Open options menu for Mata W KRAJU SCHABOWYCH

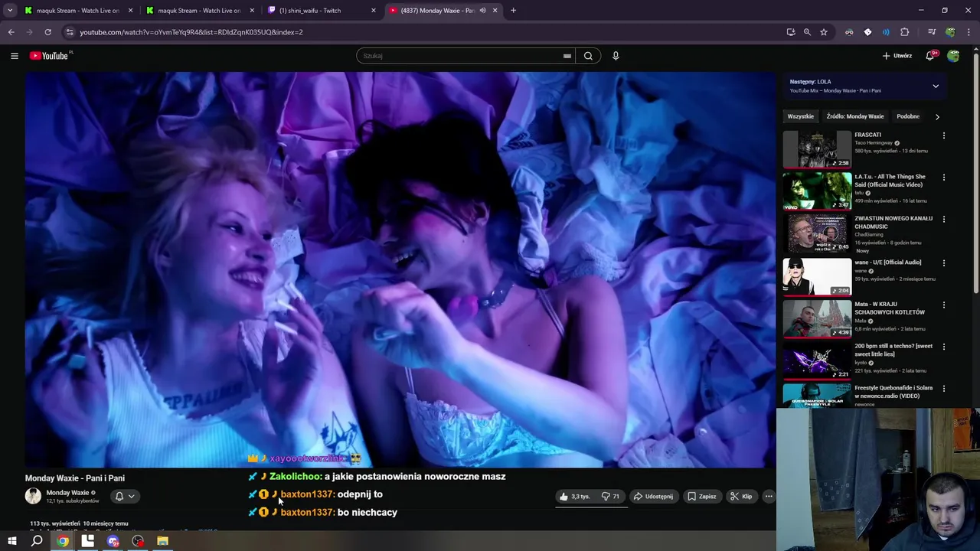[943, 305]
